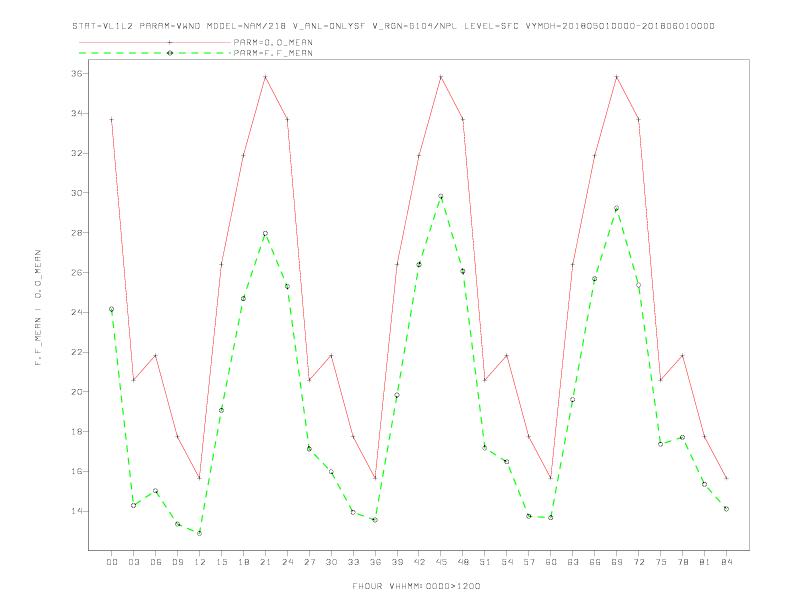The height and width of the screenshot is (612, 792).
Task: Select red O_MEAN plus marker at hour 00
Action: point(112,120)
